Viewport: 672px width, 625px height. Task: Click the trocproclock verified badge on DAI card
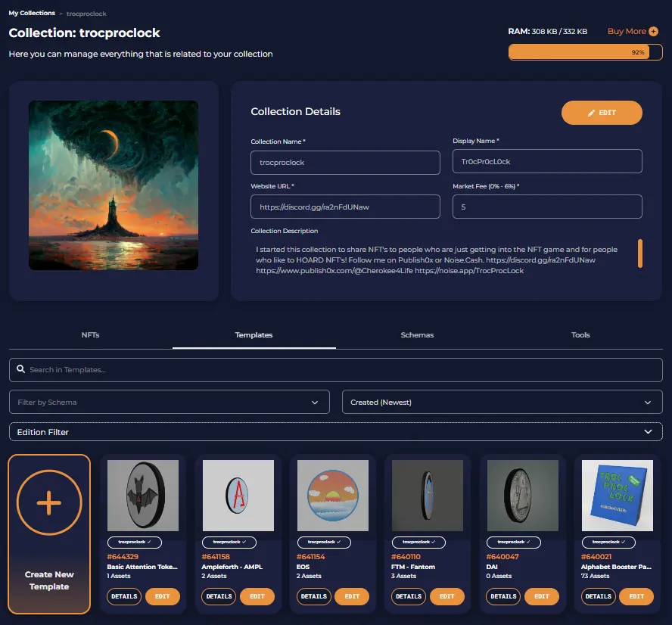[513, 543]
